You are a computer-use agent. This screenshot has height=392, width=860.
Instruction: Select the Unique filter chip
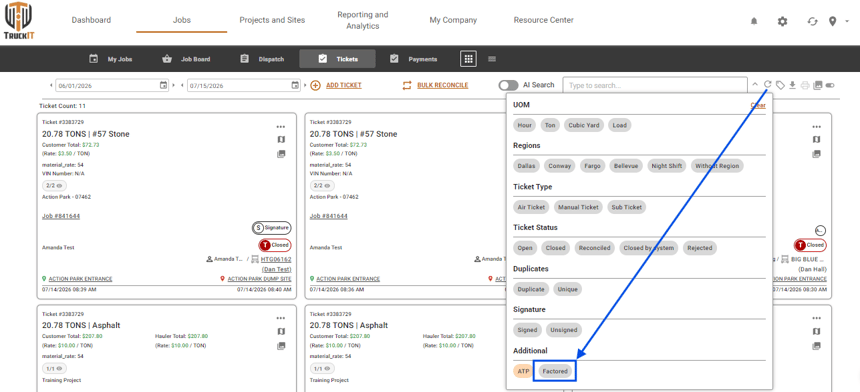click(568, 289)
